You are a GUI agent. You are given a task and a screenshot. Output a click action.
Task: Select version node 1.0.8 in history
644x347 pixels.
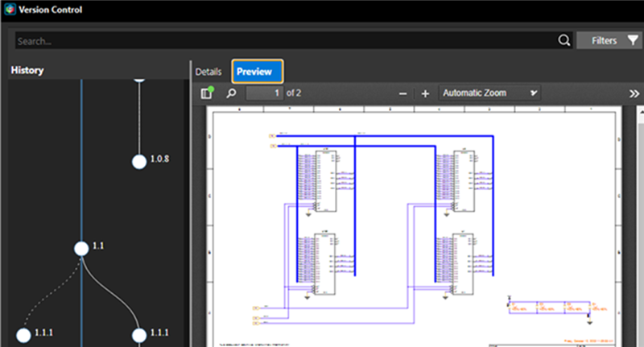click(139, 162)
